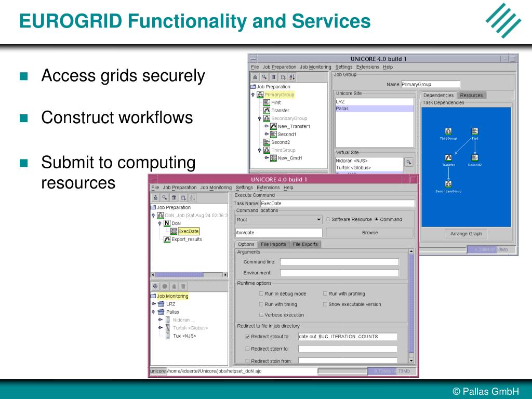The height and width of the screenshot is (399, 532).
Task: Collapse the DoN tree node
Action: pos(160,223)
